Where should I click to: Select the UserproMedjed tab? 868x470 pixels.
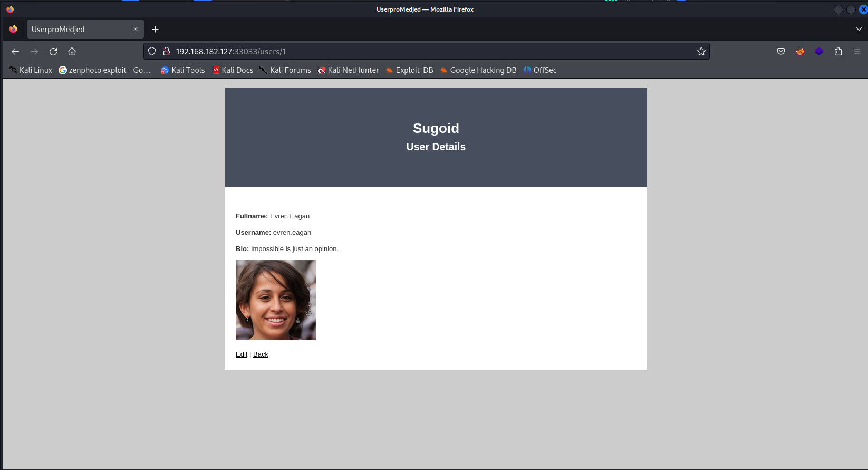pyautogui.click(x=79, y=30)
